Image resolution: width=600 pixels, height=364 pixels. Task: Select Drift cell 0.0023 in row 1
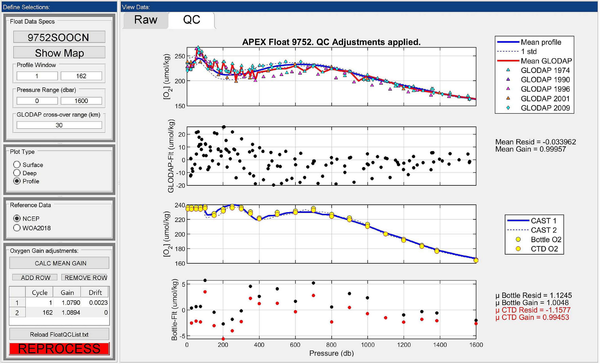(95, 302)
